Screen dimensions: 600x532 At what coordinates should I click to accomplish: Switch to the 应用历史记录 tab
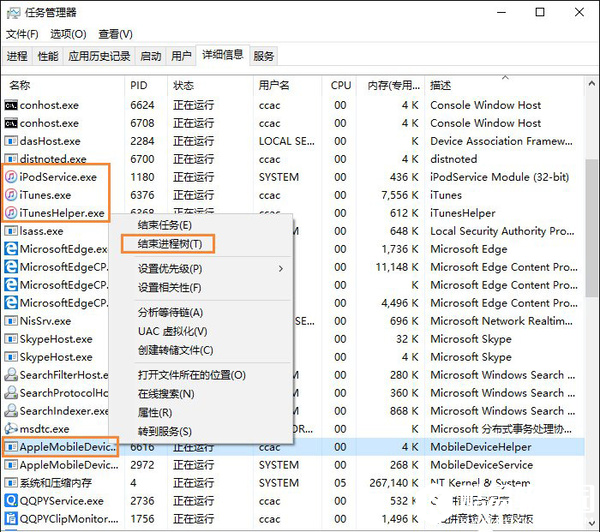(x=99, y=56)
